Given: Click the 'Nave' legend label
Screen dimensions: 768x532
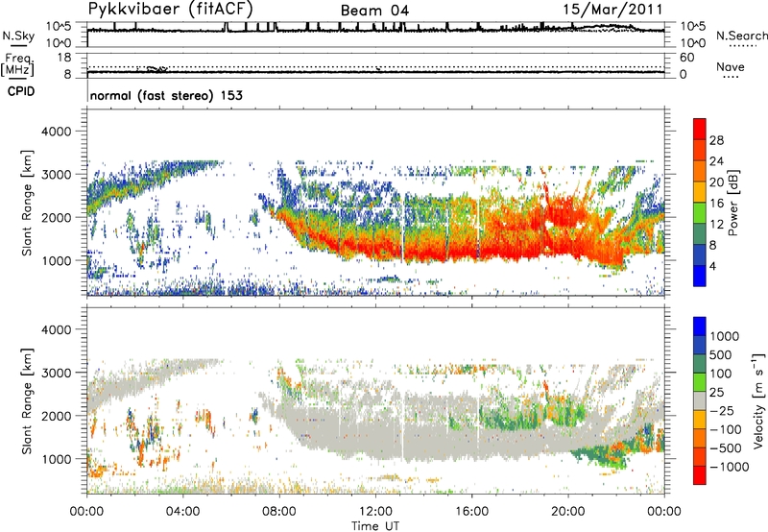Looking at the screenshot, I should [731, 66].
